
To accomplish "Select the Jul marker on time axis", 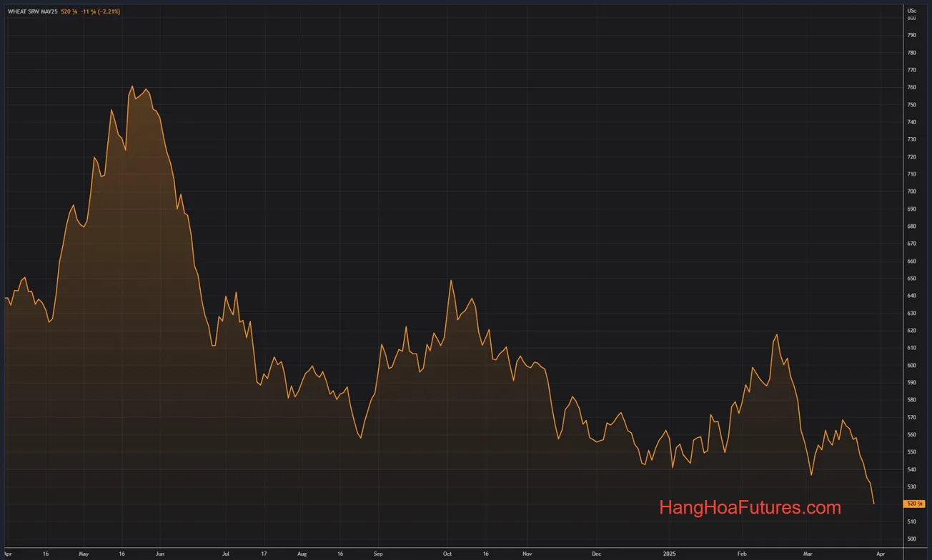I will point(226,554).
